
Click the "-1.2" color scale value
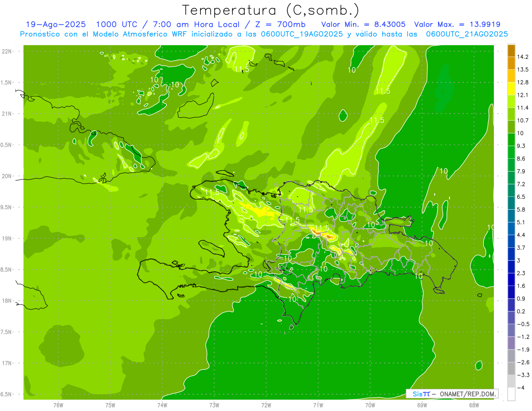coord(522,337)
